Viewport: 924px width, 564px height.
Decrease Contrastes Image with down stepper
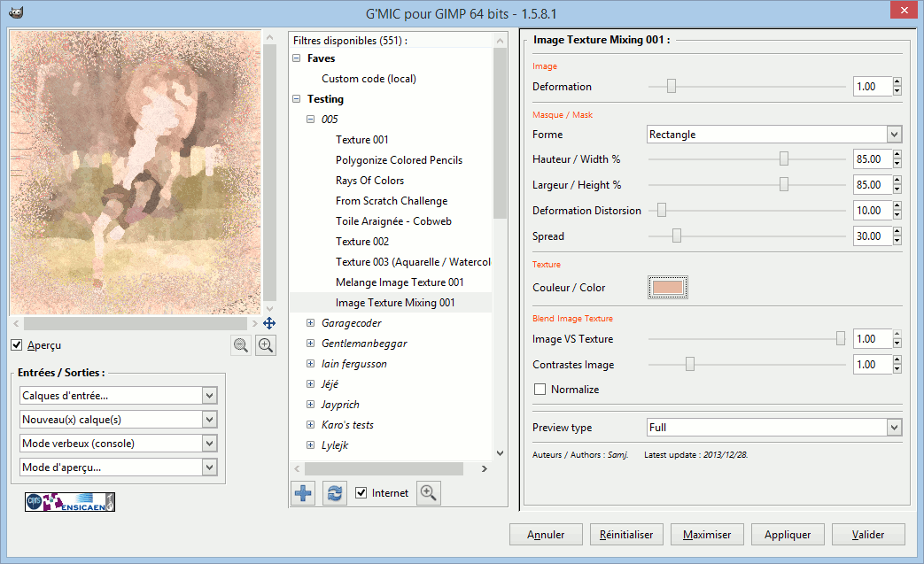(897, 369)
